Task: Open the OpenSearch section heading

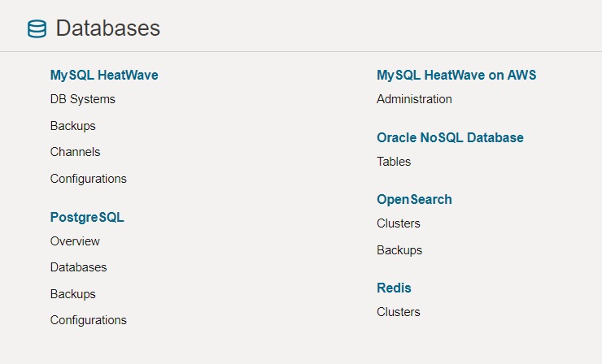Action: (414, 199)
